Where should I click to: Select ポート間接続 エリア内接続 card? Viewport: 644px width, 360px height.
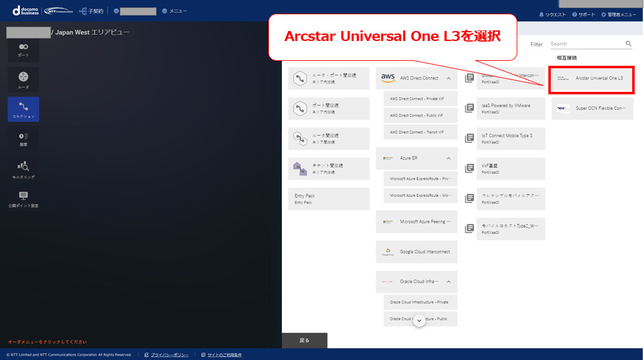[329, 109]
